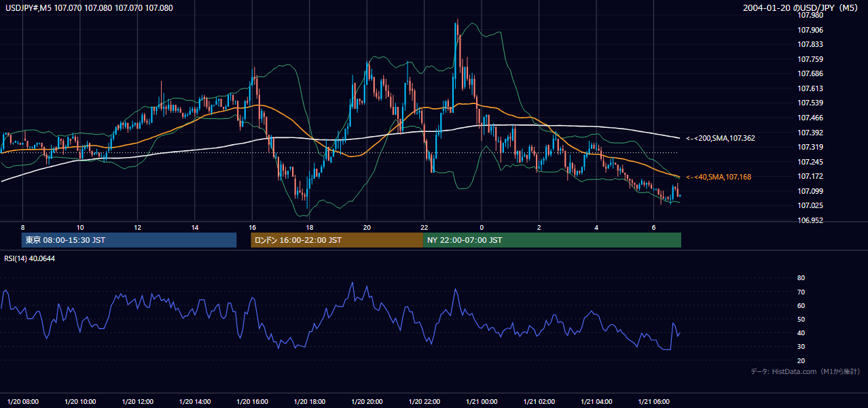Click the 107.025 price axis label
The width and height of the screenshot is (868, 408).
tap(810, 205)
